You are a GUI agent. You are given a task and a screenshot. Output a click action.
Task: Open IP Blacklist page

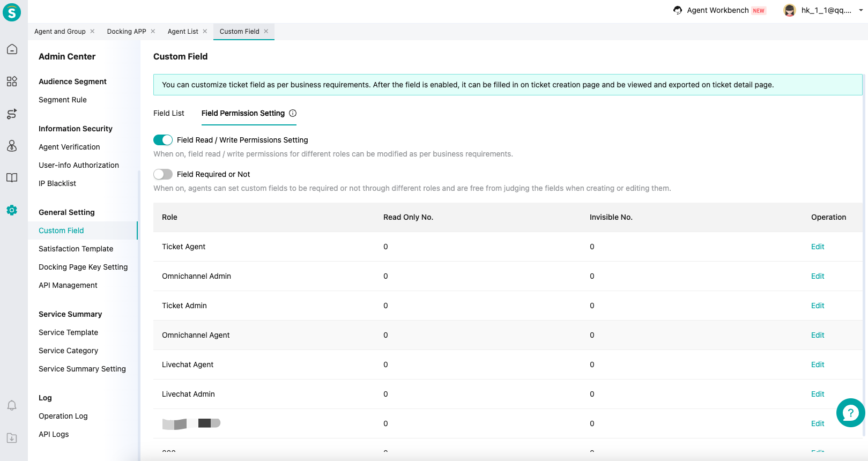click(x=57, y=183)
